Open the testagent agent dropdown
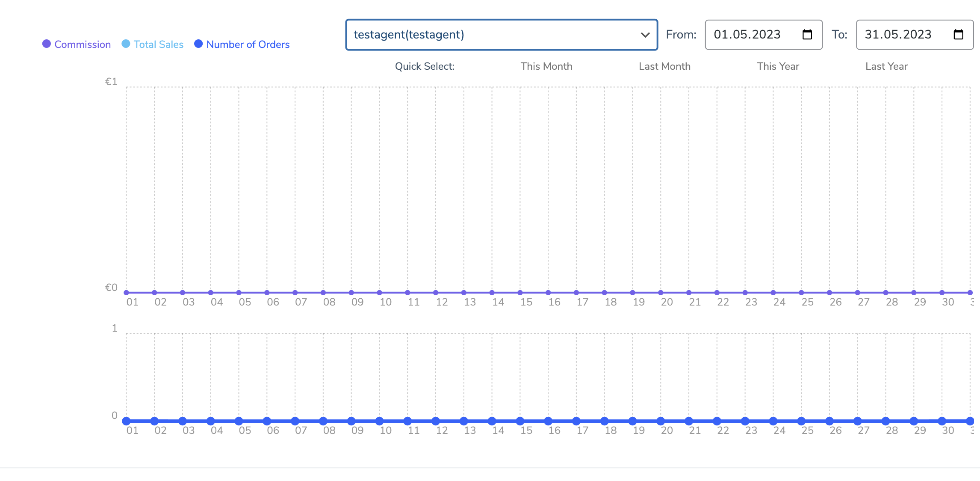Viewport: 980px width, 481px height. click(502, 35)
